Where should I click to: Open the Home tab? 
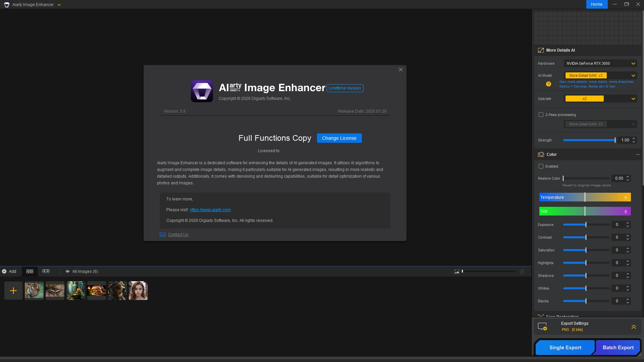click(597, 4)
